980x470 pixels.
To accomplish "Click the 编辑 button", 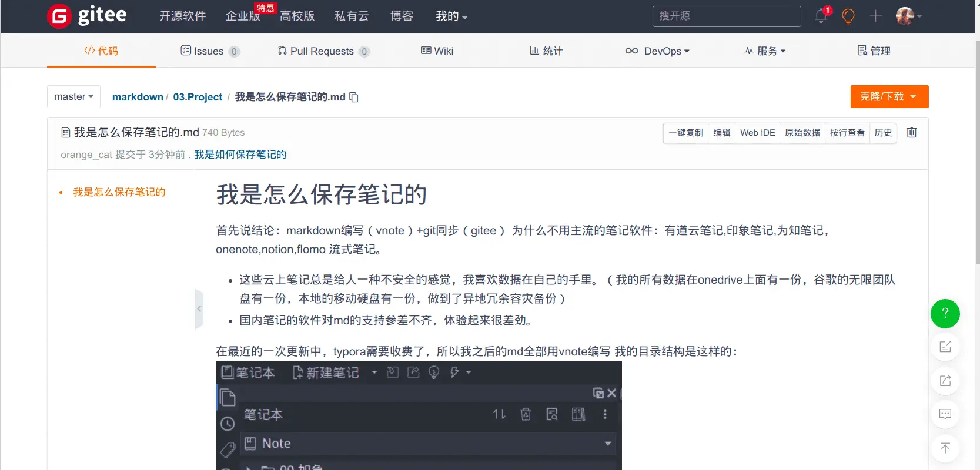I will point(722,133).
